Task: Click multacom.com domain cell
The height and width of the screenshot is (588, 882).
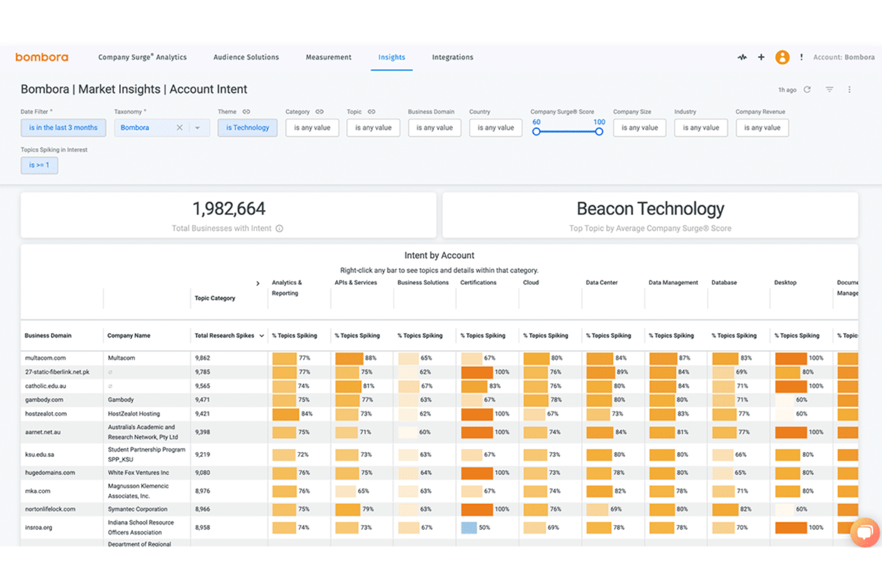Action: click(x=45, y=358)
